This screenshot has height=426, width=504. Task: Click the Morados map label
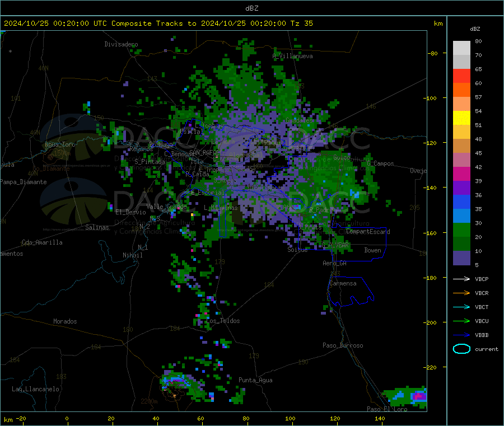[65, 321]
